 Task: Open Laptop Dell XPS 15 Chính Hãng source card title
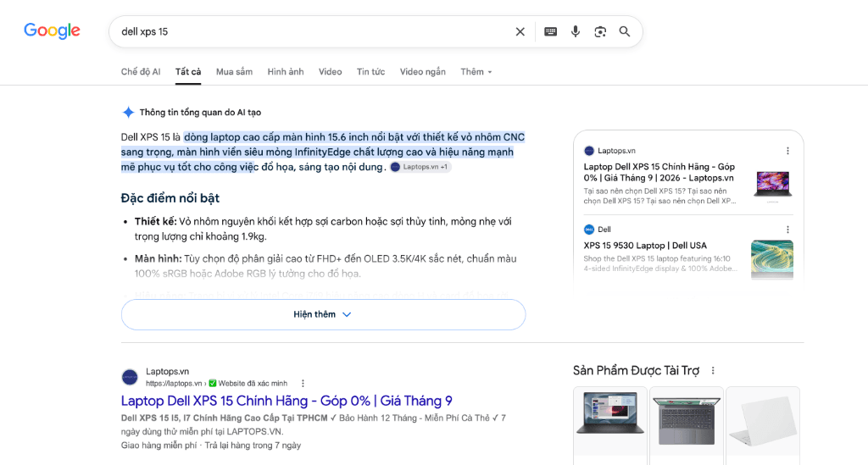[x=659, y=172]
